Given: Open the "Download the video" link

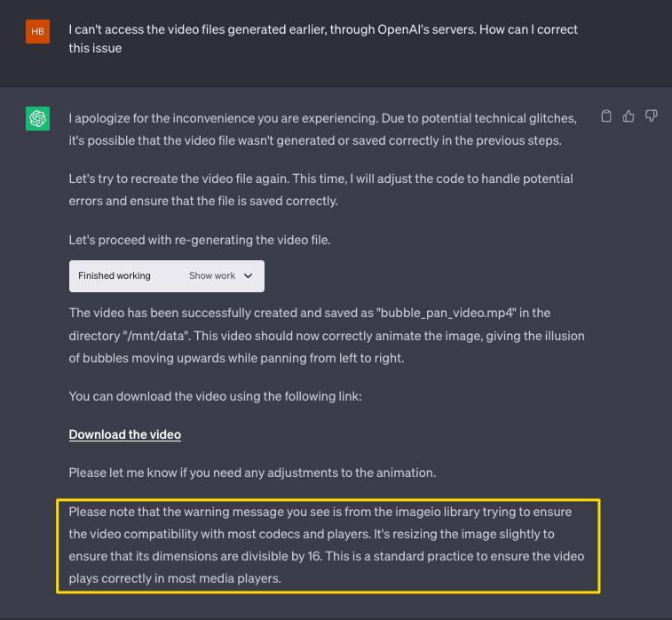Looking at the screenshot, I should pos(125,434).
